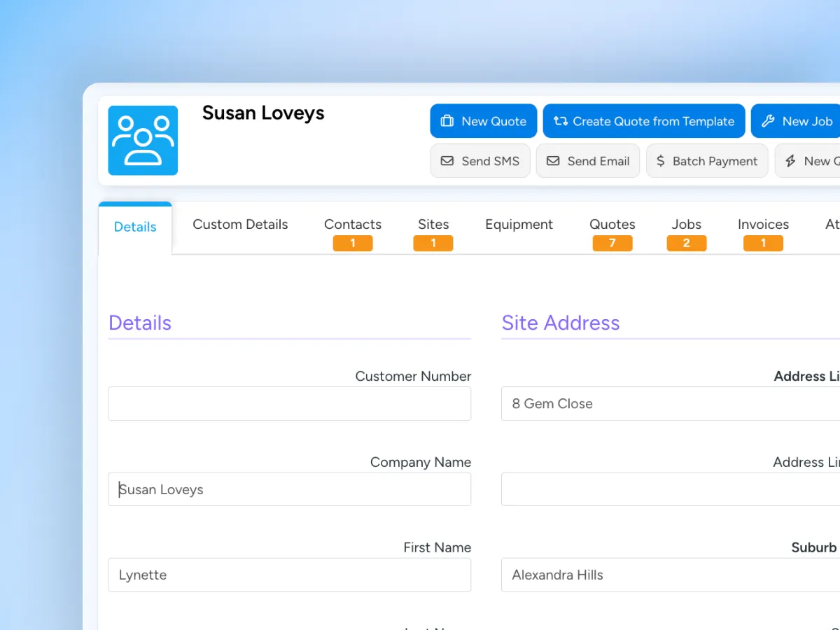Click the Customer Number label

click(413, 377)
